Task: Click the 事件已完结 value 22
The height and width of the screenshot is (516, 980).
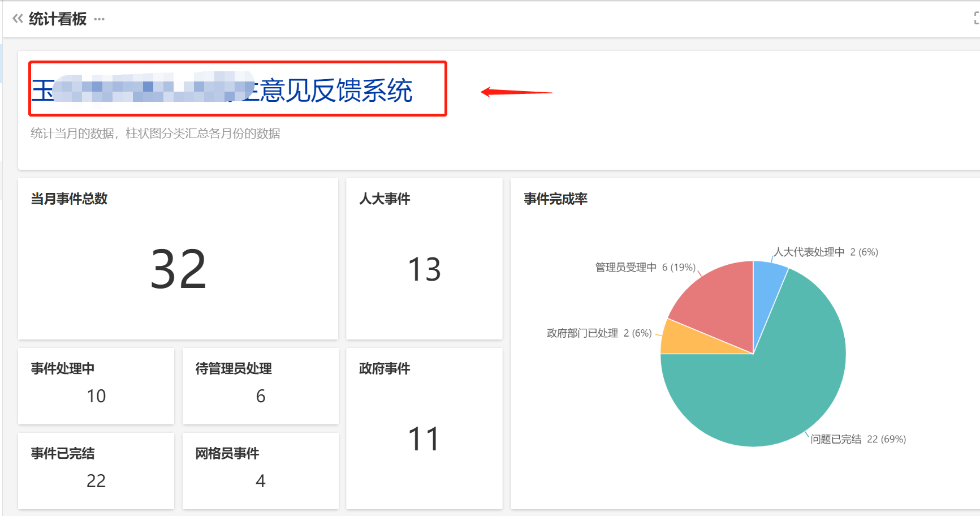Action: (x=96, y=481)
